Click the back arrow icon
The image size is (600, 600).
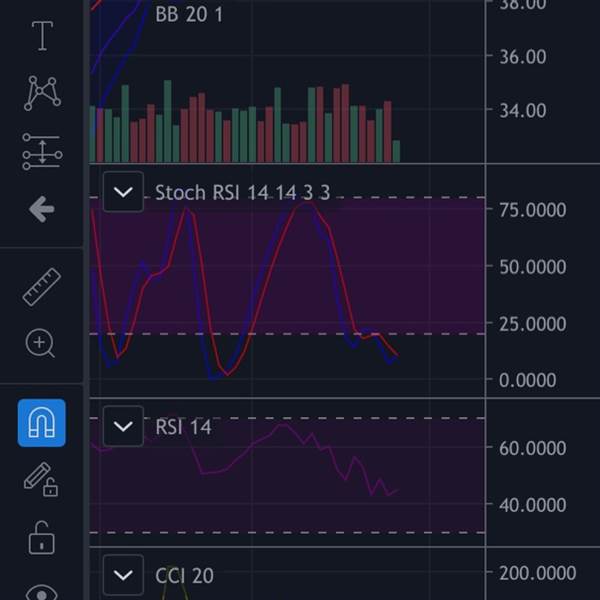click(x=42, y=209)
